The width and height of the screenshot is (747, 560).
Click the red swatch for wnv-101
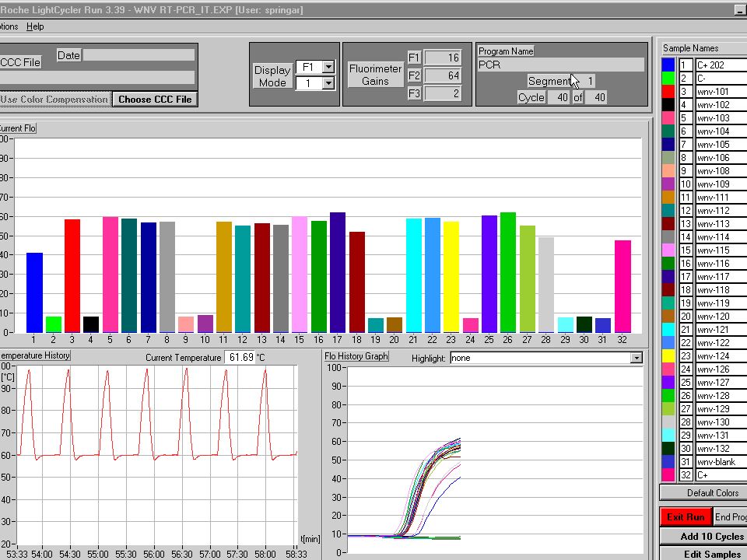[668, 92]
